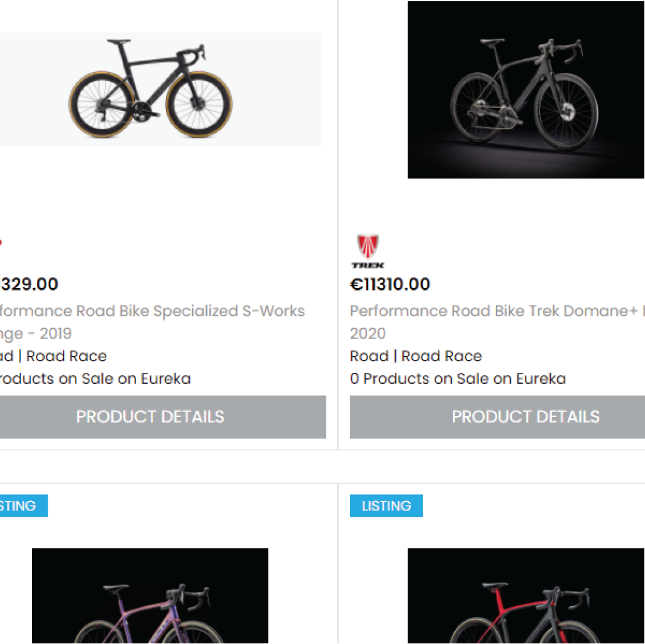Click the Specialized price ending in 329.00

[x=29, y=284]
